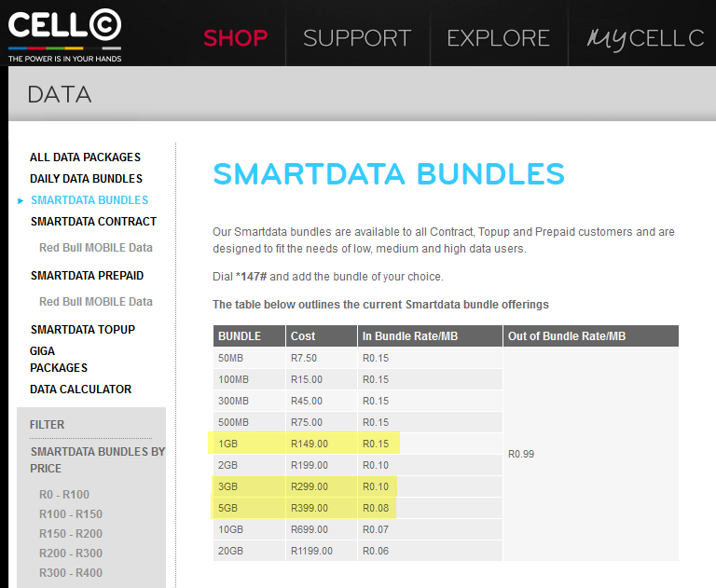Filter bundles by R200 - R300
Screen dimensions: 716x588
(71, 554)
